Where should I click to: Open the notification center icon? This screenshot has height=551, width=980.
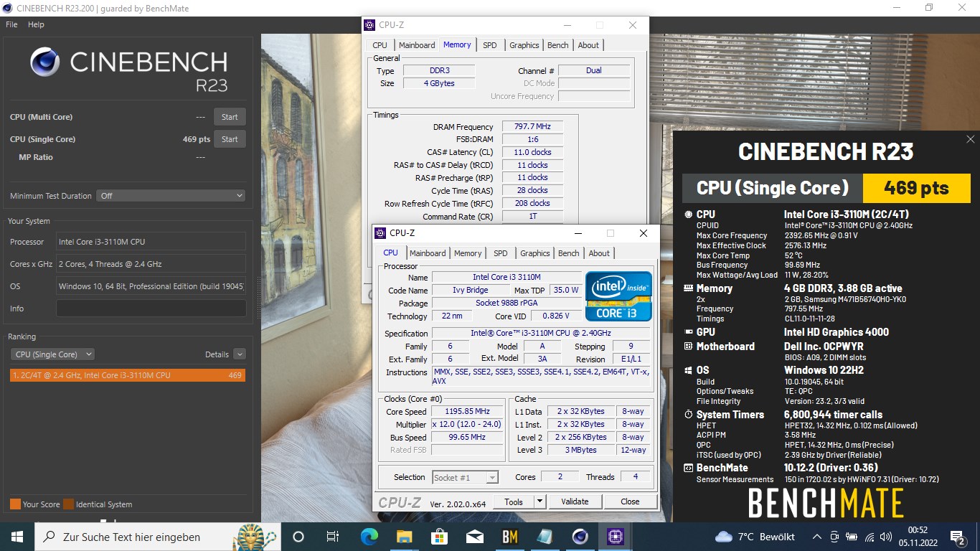click(957, 537)
